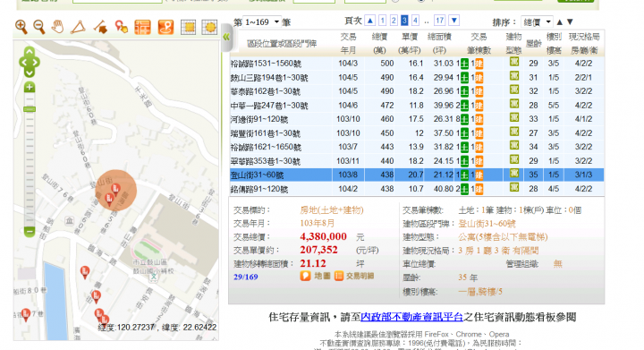
Task: Select row 裕誠路1621~1650號
Action: pos(417,147)
